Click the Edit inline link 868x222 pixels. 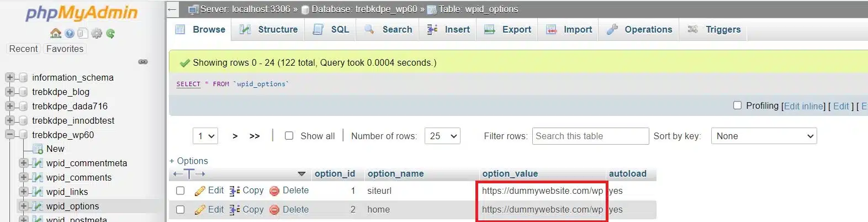(x=804, y=106)
